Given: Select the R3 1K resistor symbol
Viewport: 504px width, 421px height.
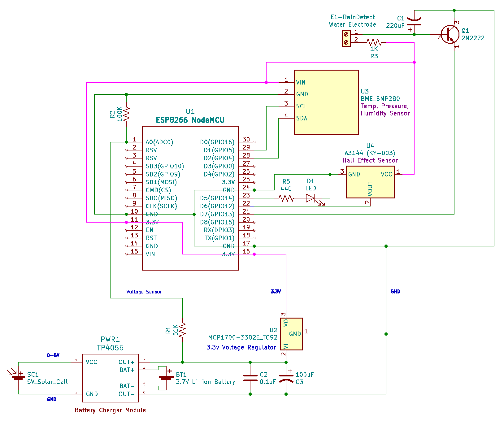Looking at the screenshot, I should tap(374, 42).
